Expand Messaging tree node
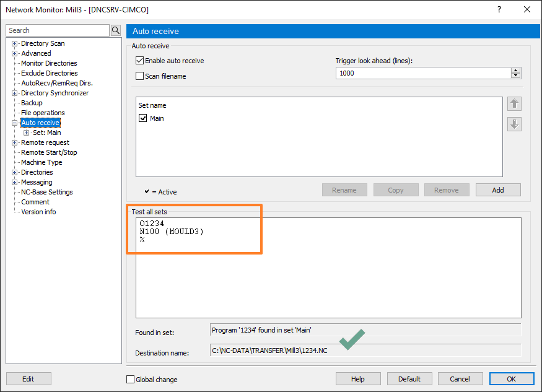The width and height of the screenshot is (542, 392). click(x=14, y=182)
